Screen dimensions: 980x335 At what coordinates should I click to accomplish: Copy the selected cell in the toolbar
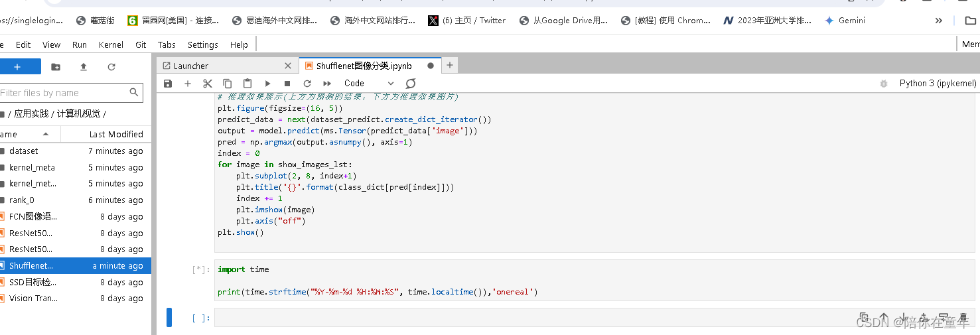click(x=228, y=84)
